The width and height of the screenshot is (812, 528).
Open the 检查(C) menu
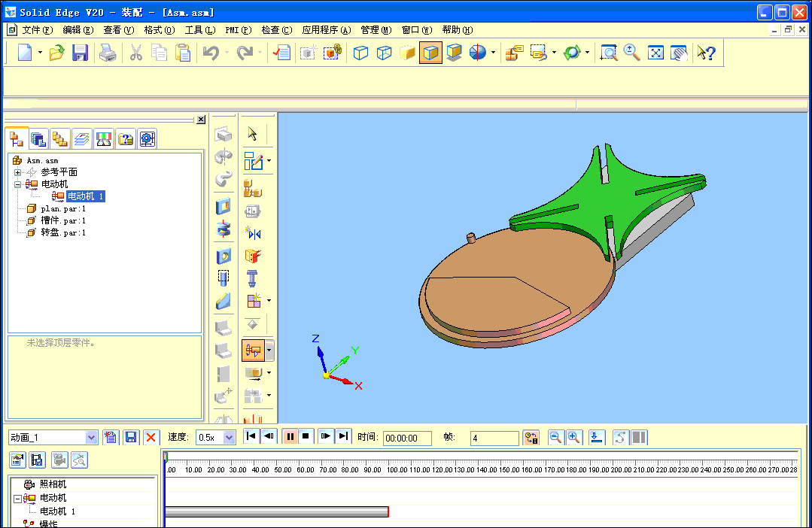pos(276,30)
